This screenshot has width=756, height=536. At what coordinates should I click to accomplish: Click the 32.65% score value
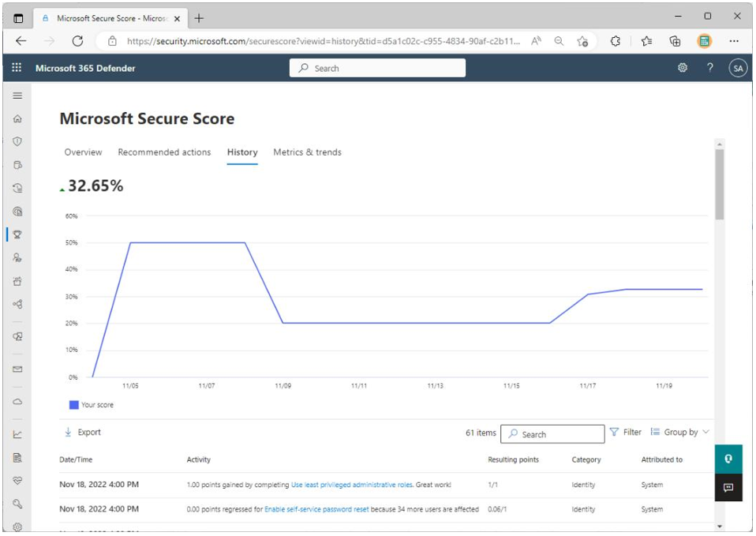point(95,186)
